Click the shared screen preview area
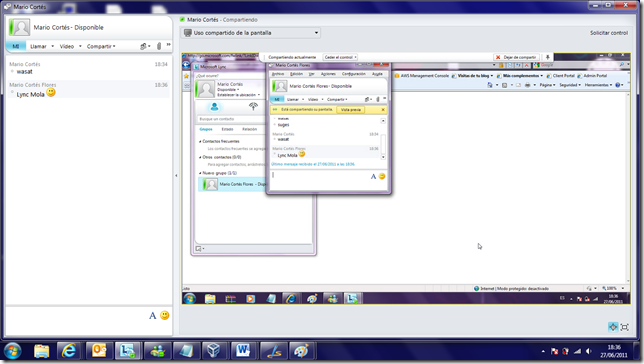The image size is (644, 364). click(406, 178)
